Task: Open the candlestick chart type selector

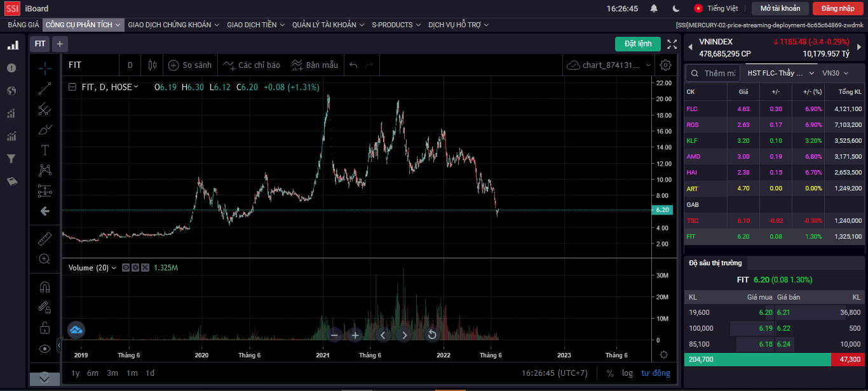Action: coord(151,65)
